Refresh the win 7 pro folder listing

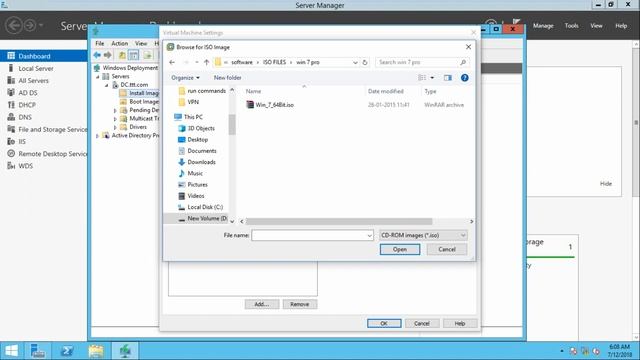pyautogui.click(x=365, y=62)
